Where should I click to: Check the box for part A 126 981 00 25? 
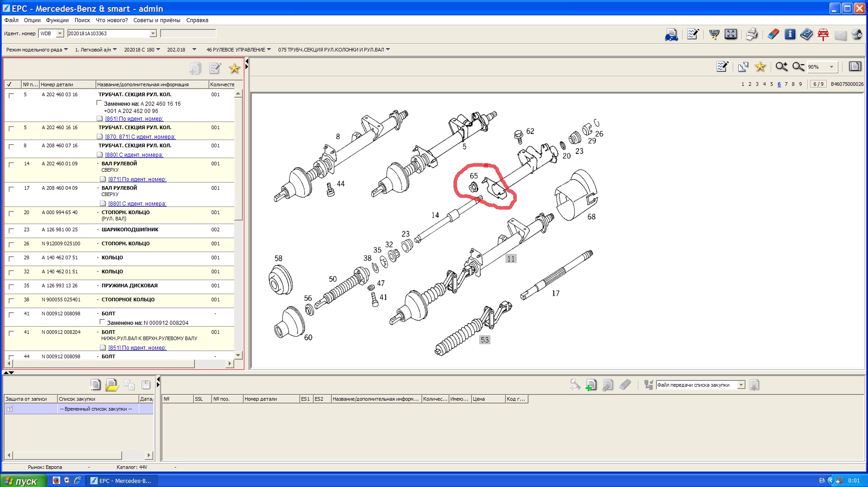coord(11,230)
